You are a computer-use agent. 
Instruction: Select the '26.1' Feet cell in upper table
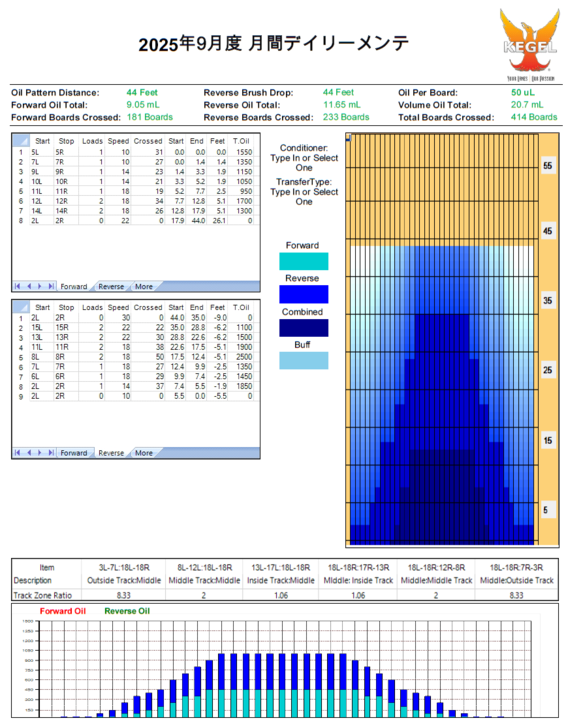(217, 221)
